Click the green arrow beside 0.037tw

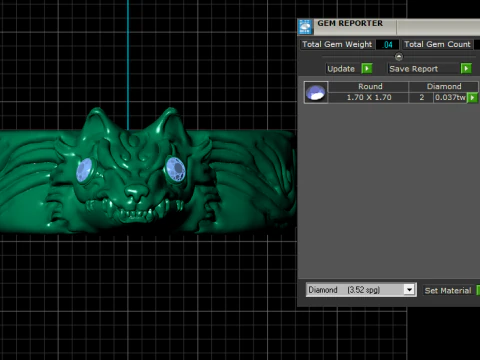(x=473, y=98)
